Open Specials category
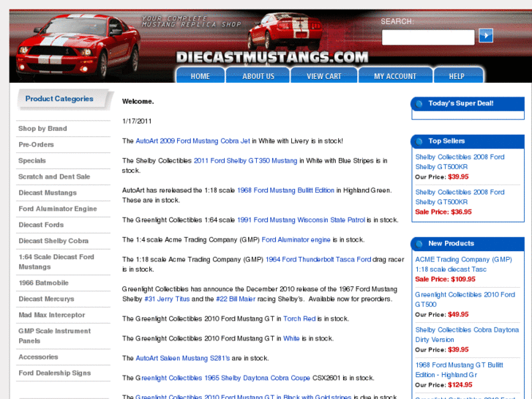 pos(32,160)
